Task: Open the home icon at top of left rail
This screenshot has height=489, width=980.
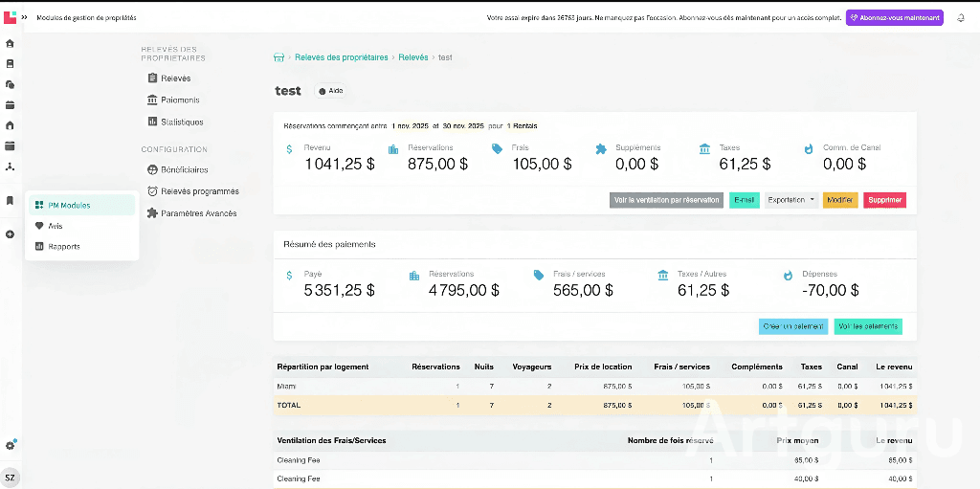Action: [x=10, y=44]
